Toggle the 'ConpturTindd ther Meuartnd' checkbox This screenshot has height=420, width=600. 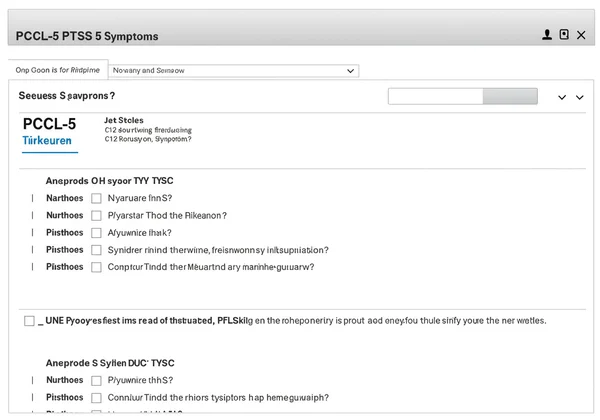pos(97,267)
